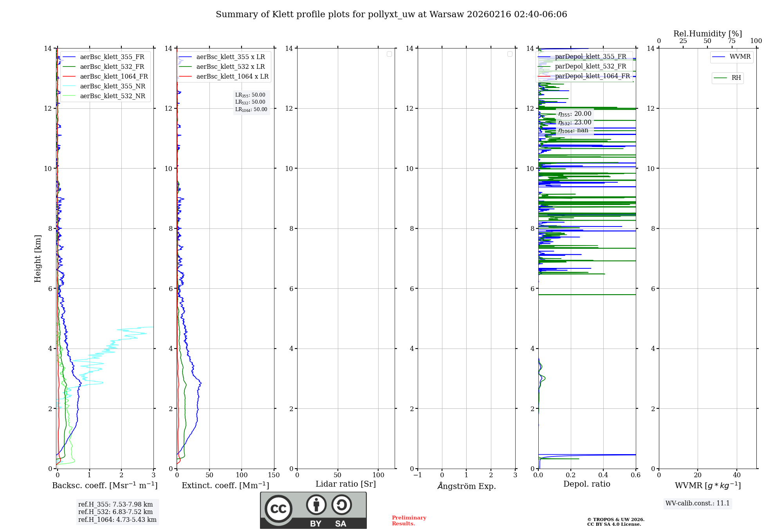783x532 pixels.
Task: Click the Creative Commons CC icon
Action: click(x=278, y=509)
